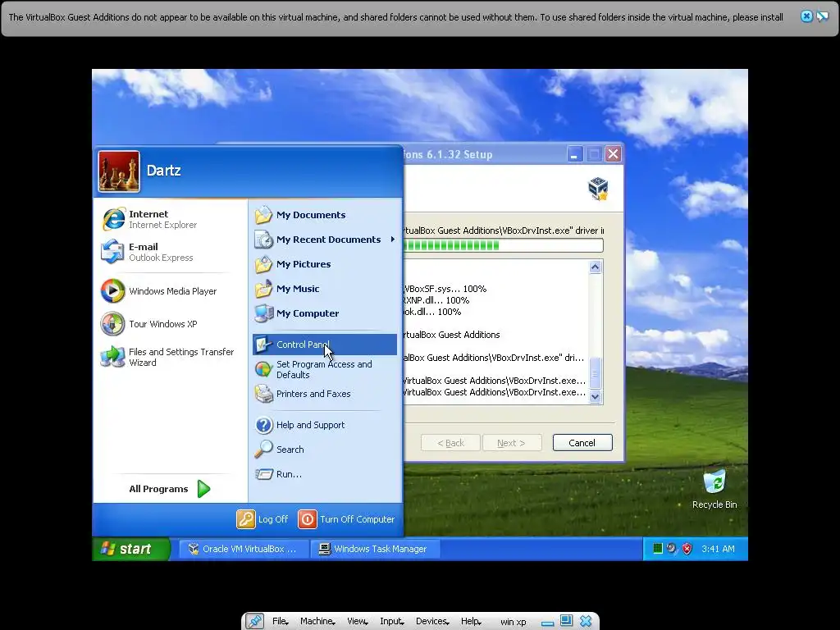Open My Pictures folder

tap(325, 264)
